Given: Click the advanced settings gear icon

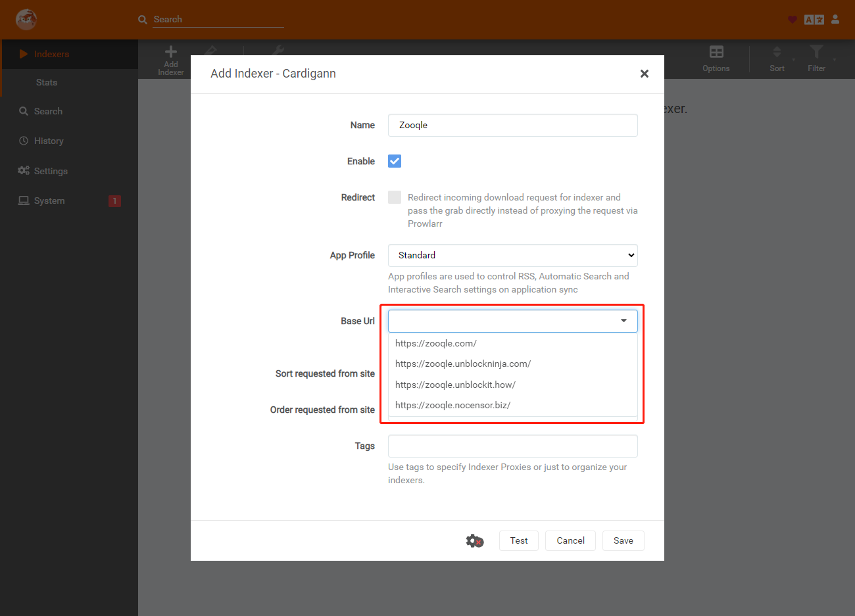Looking at the screenshot, I should coord(475,541).
